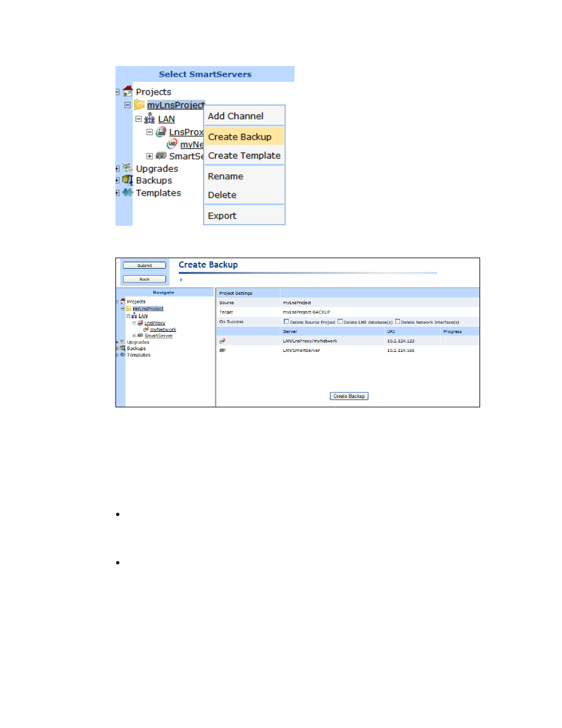Click the LAN network icon in Select SmartServers tree
This screenshot has height=728, width=562.
(150, 118)
